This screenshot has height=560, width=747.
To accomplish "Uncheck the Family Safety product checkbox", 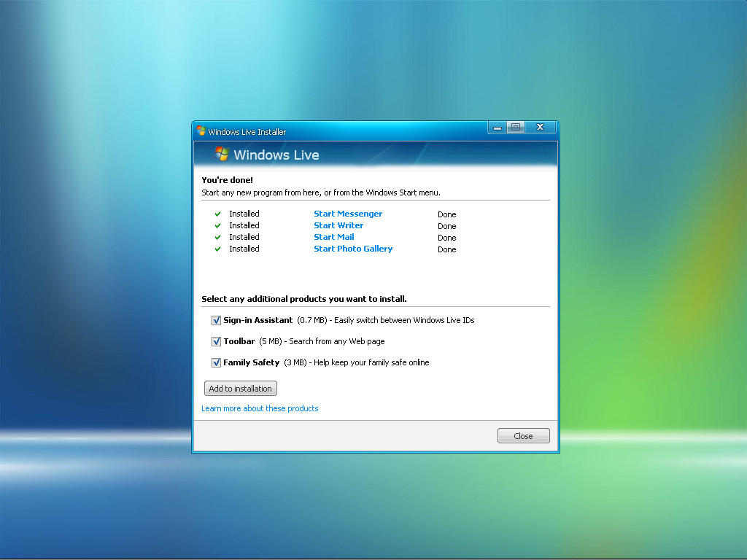I will tap(216, 362).
